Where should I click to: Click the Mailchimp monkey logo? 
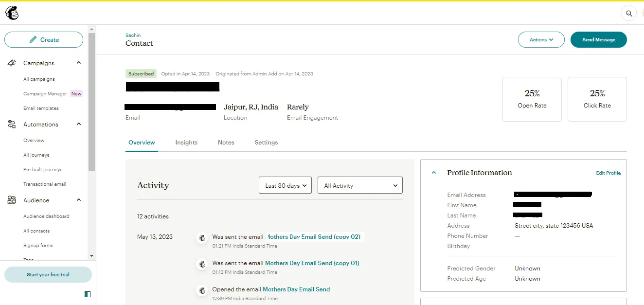tap(12, 13)
